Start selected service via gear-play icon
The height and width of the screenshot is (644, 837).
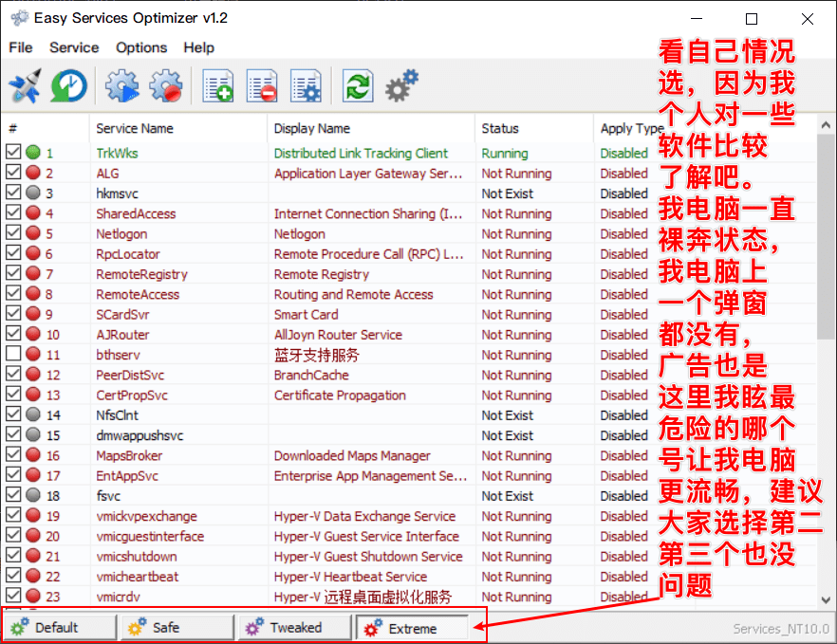(x=121, y=87)
